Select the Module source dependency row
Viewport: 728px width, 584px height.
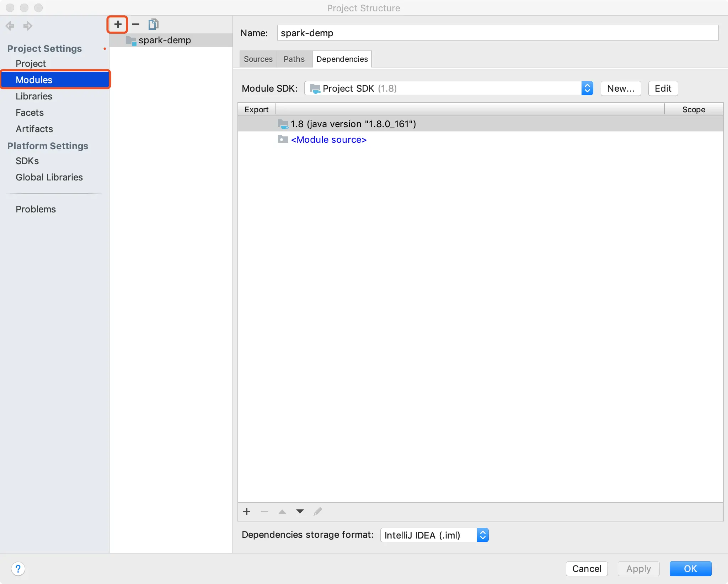[328, 140]
